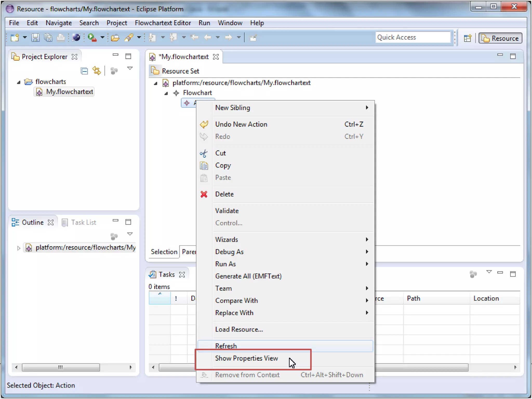Collapse the flowcharts project tree node
The width and height of the screenshot is (532, 399).
point(19,82)
